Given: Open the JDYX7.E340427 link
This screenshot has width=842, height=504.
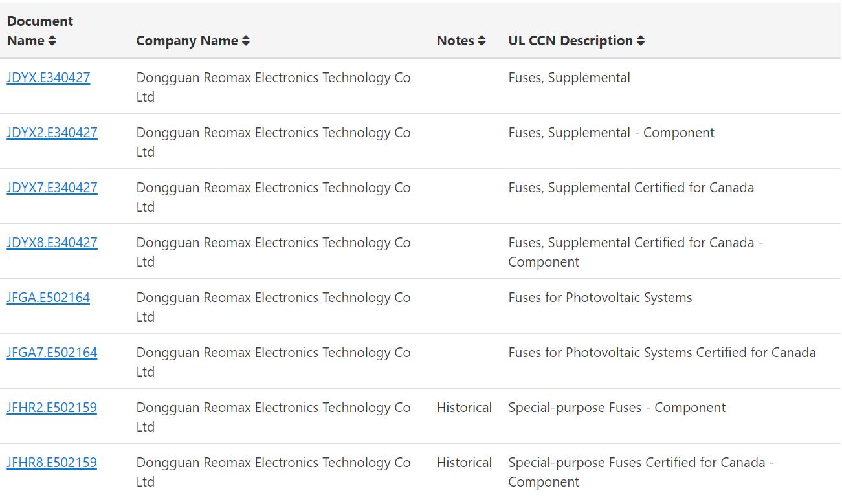Looking at the screenshot, I should point(52,188).
